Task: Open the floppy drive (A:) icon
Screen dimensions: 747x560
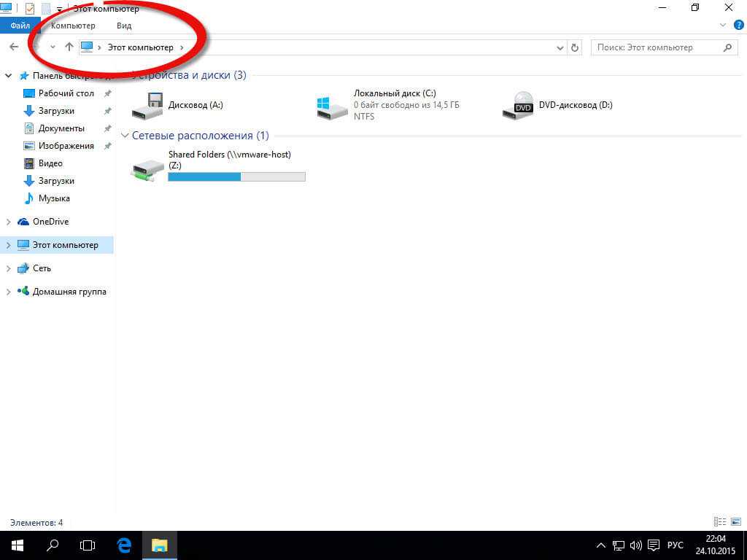Action: [149, 106]
